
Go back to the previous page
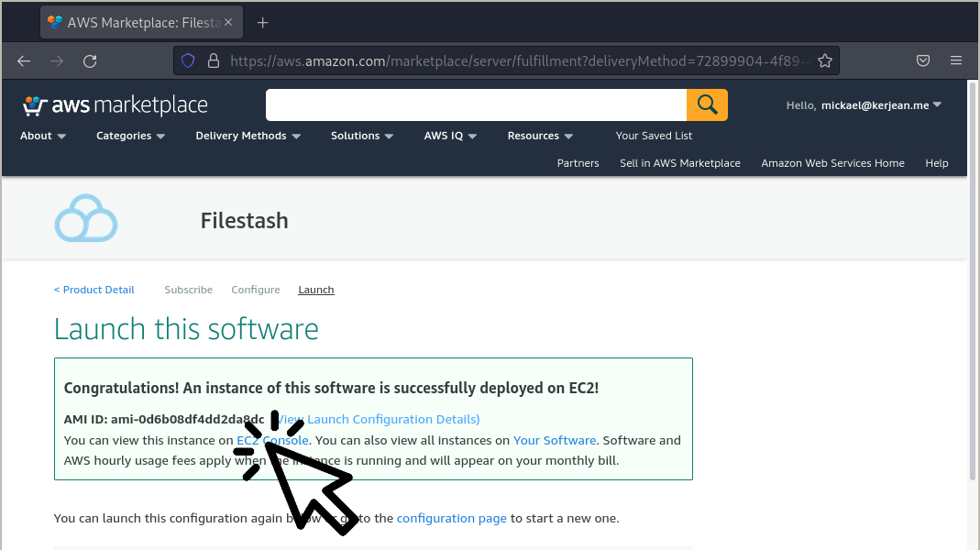click(x=24, y=61)
